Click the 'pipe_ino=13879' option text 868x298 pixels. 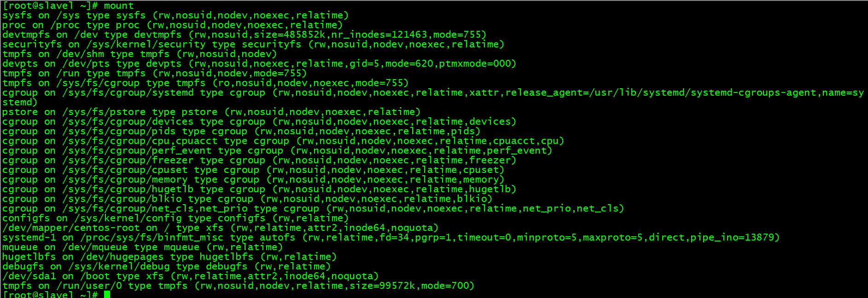pos(734,237)
